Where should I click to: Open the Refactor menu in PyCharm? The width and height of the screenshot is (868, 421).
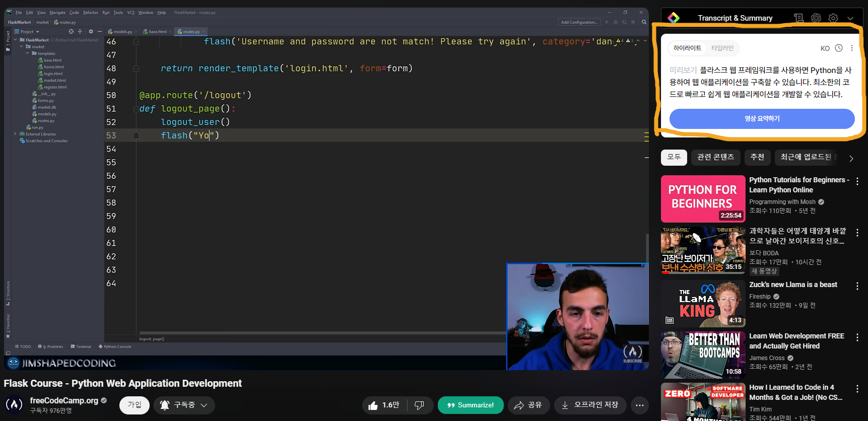click(x=91, y=13)
